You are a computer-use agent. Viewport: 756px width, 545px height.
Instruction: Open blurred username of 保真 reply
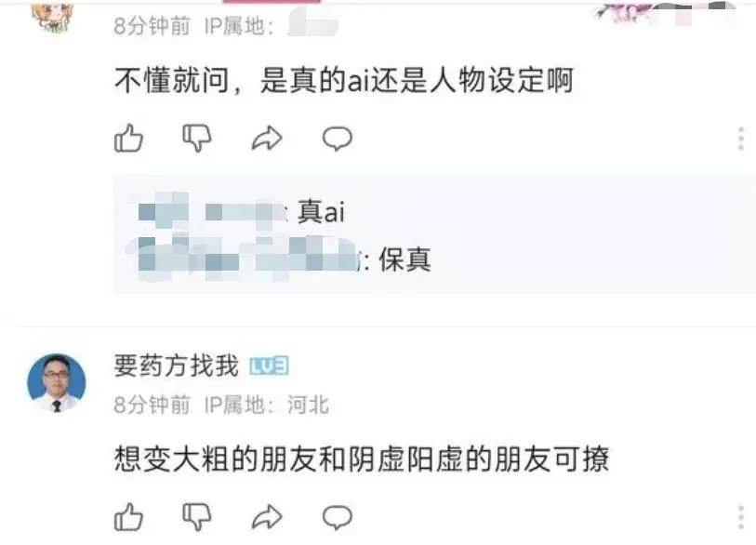tap(246, 259)
